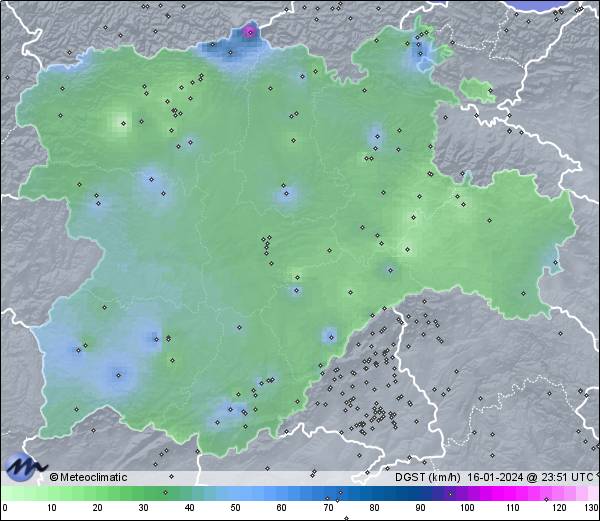Click the 16-01-2024 date text

(x=496, y=477)
